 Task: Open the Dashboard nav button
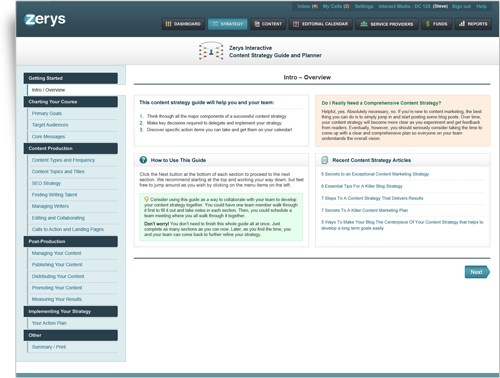(183, 24)
